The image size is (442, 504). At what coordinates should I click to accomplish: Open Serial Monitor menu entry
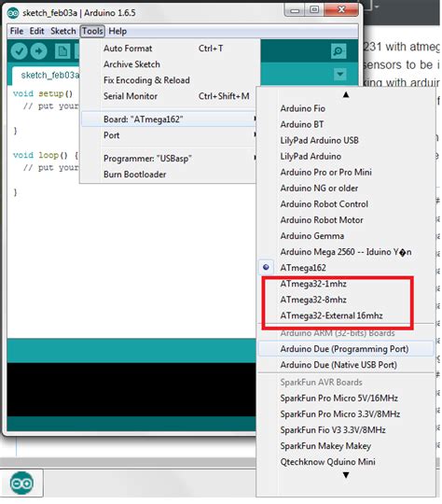tap(169, 96)
